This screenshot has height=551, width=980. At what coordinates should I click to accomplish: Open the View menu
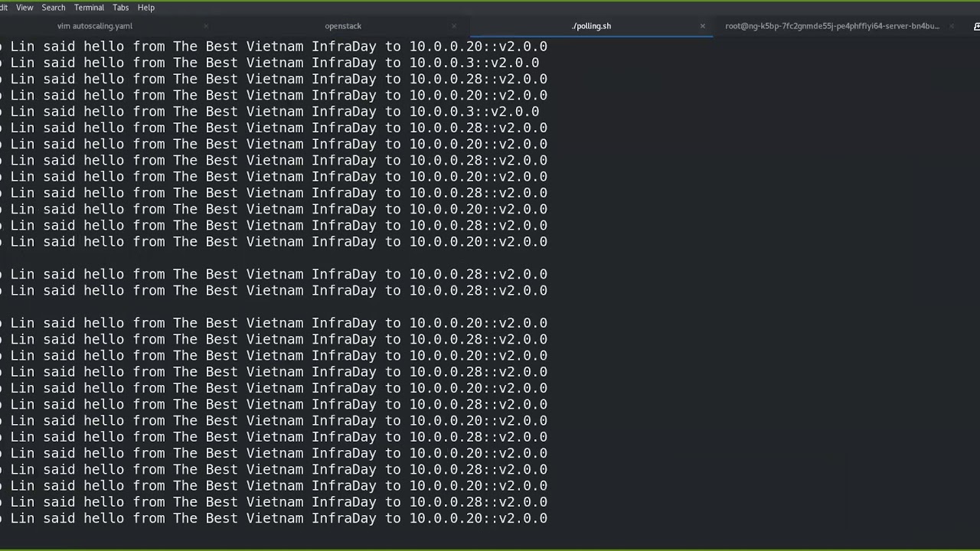tap(24, 8)
